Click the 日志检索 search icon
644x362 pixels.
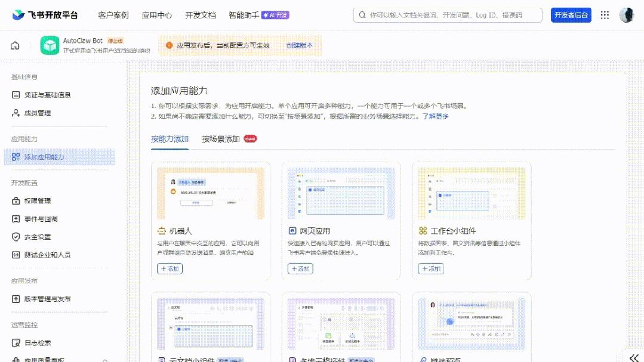16,343
